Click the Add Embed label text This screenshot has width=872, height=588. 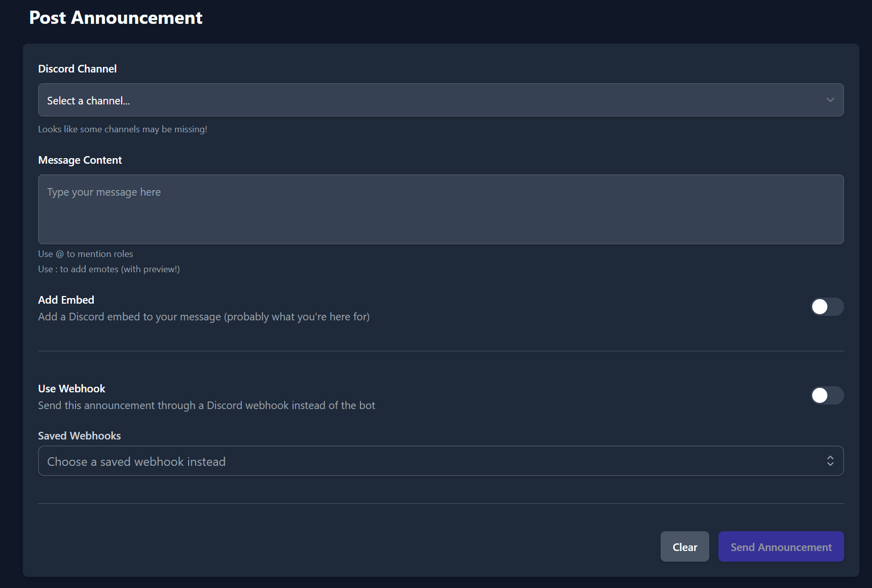tap(66, 300)
